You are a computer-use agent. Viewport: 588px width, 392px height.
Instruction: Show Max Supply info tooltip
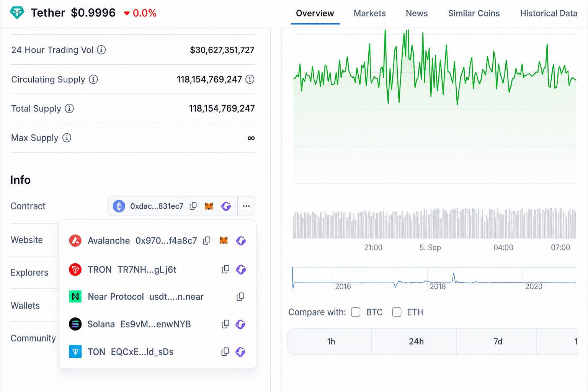[67, 138]
